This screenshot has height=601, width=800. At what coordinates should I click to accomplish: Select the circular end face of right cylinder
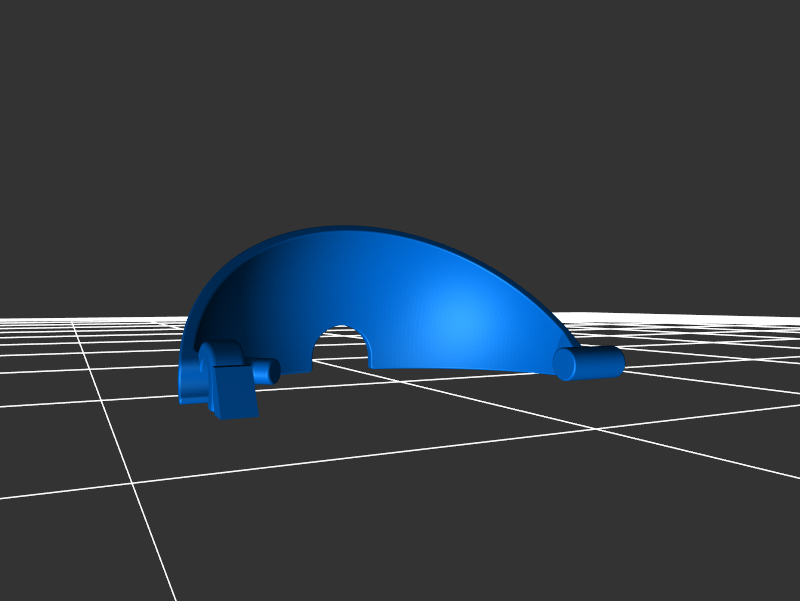565,365
